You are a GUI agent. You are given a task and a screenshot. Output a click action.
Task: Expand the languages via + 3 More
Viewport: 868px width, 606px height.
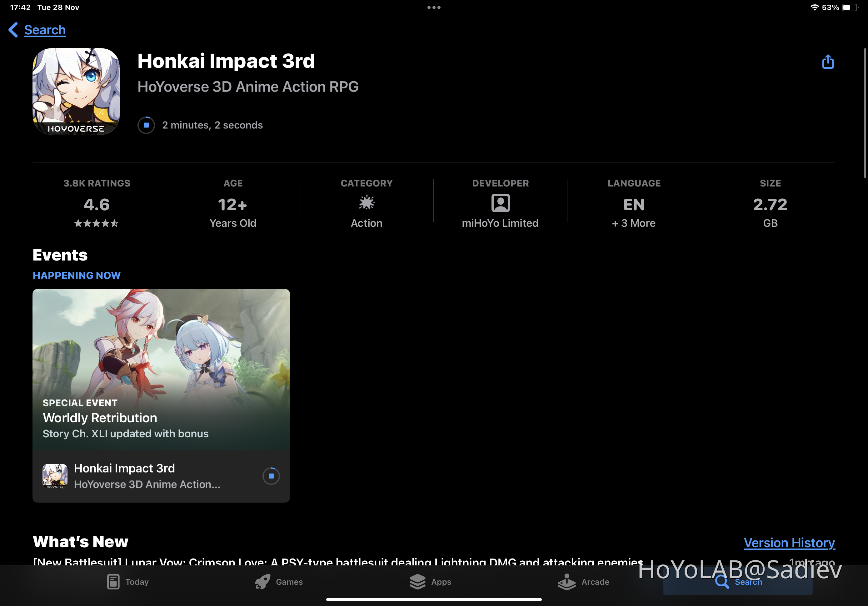tap(634, 223)
